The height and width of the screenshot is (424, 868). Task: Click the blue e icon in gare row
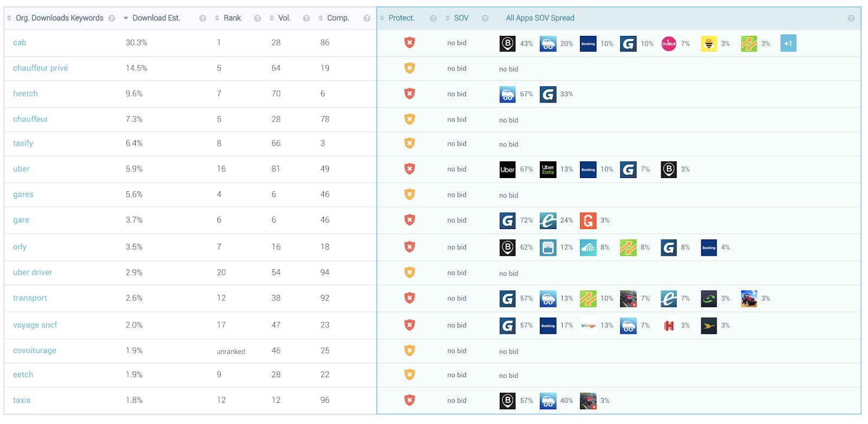(x=548, y=220)
